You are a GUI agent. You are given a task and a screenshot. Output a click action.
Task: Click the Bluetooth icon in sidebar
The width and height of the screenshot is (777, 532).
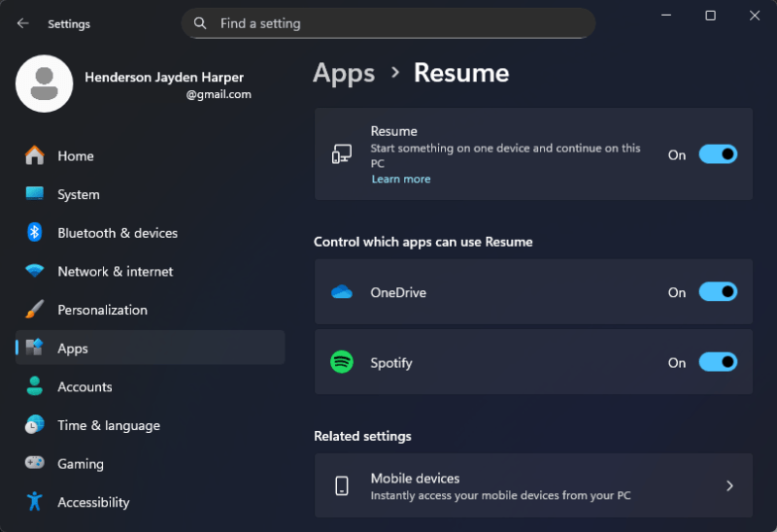[35, 232]
